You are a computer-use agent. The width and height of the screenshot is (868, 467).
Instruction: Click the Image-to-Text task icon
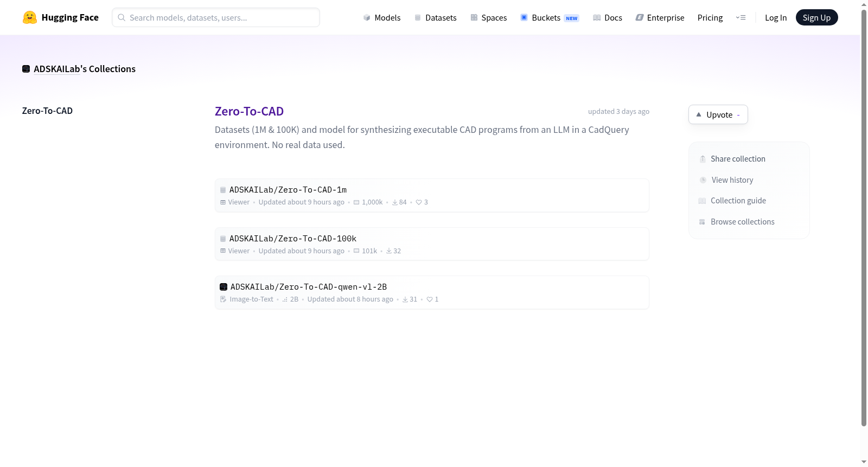point(223,299)
